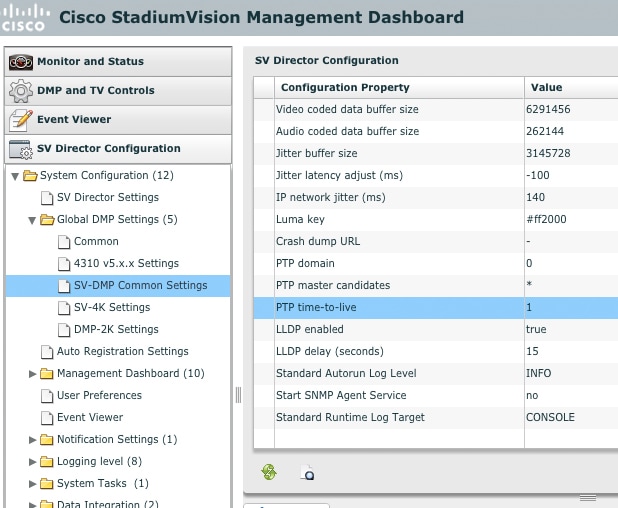Expand the Logging level (8) node
618x508 pixels.
pos(32,462)
